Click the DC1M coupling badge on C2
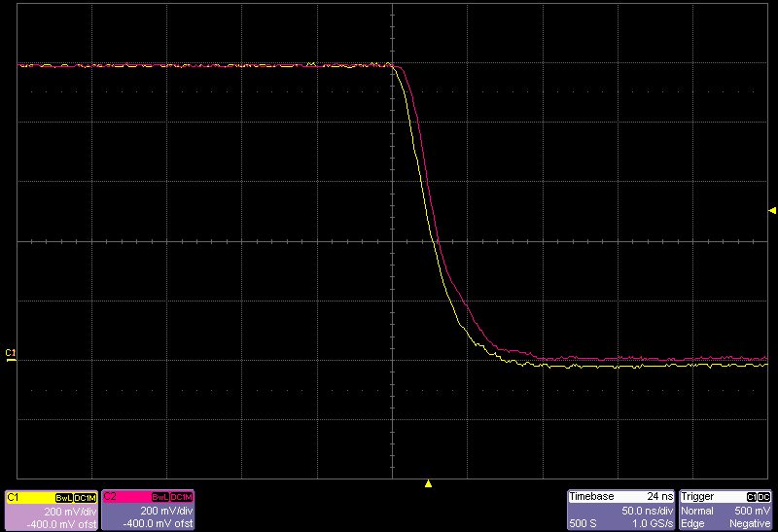778x532 pixels. click(x=182, y=497)
